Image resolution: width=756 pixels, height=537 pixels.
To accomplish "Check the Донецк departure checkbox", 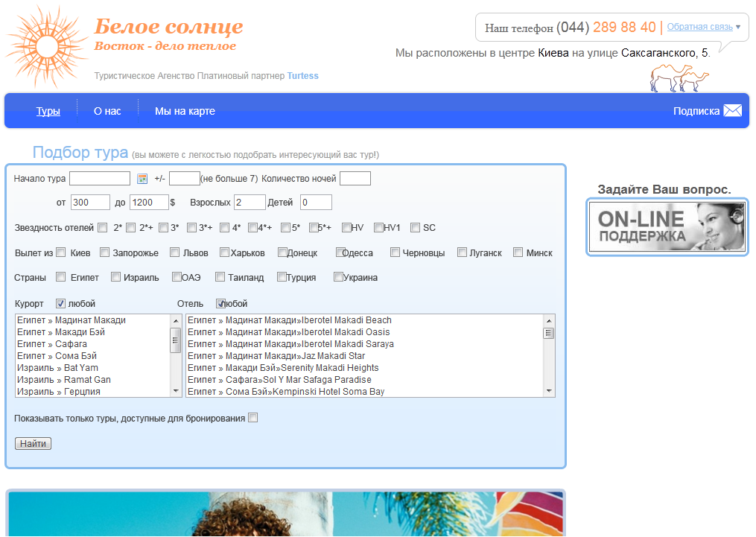I will [x=282, y=252].
